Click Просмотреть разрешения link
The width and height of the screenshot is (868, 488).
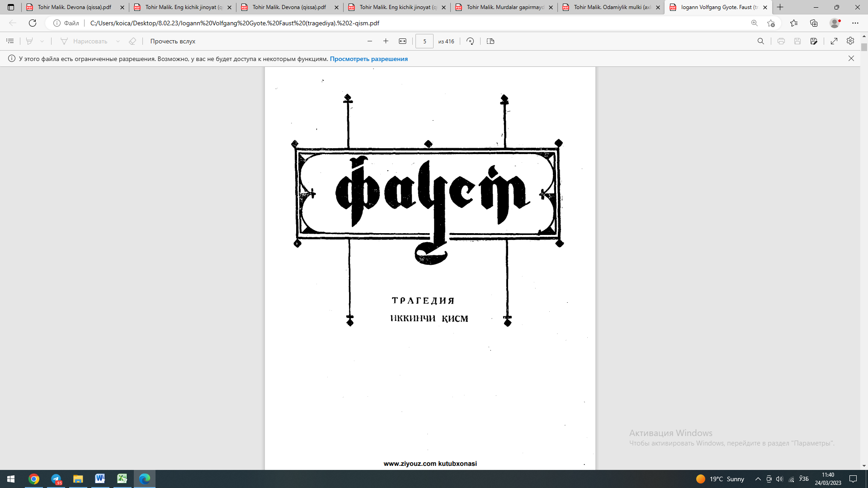pyautogui.click(x=368, y=59)
